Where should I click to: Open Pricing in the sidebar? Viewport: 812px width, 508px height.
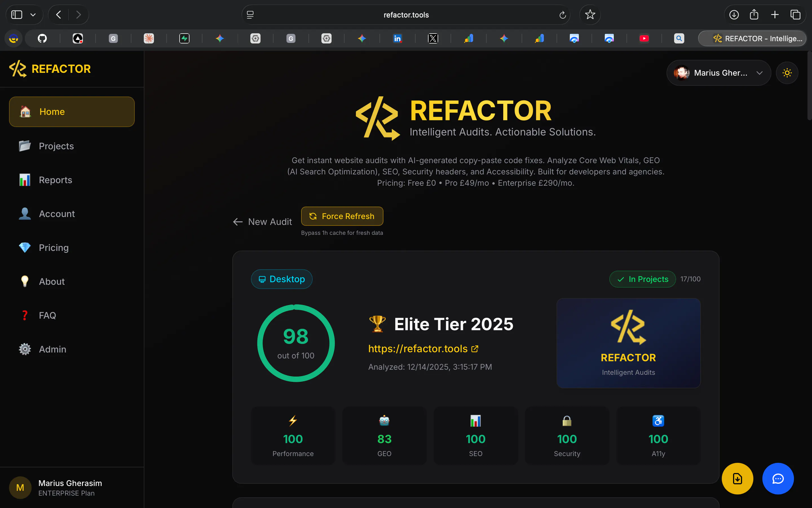(72, 248)
